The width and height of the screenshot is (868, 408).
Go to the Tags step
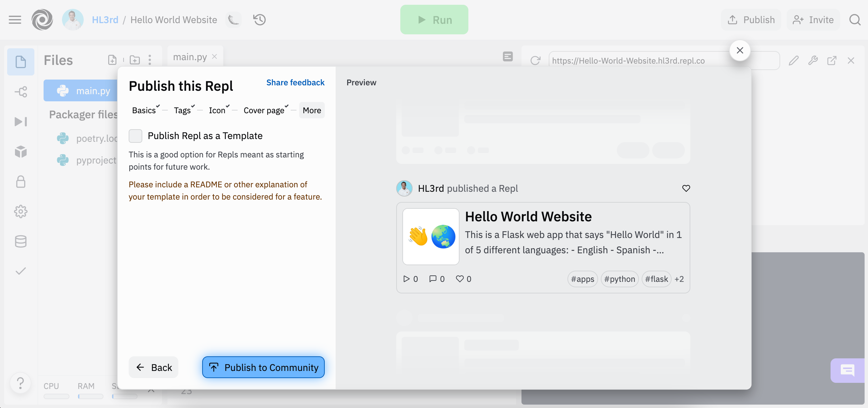point(182,111)
